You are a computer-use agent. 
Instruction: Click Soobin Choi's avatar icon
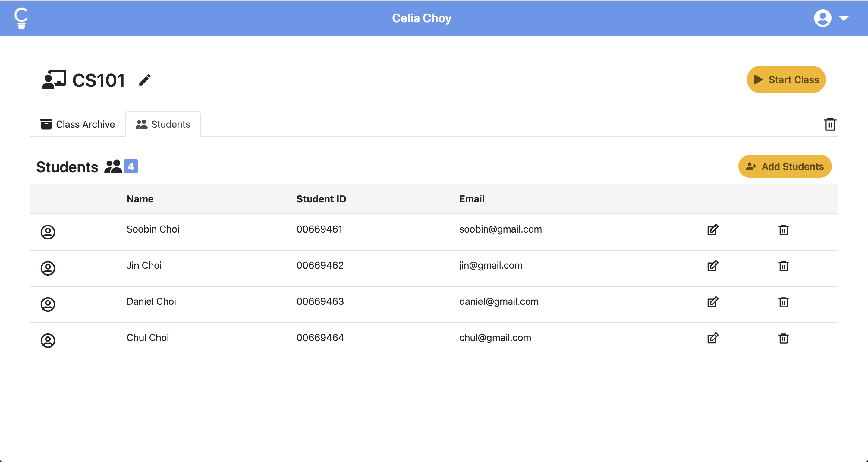click(x=48, y=232)
